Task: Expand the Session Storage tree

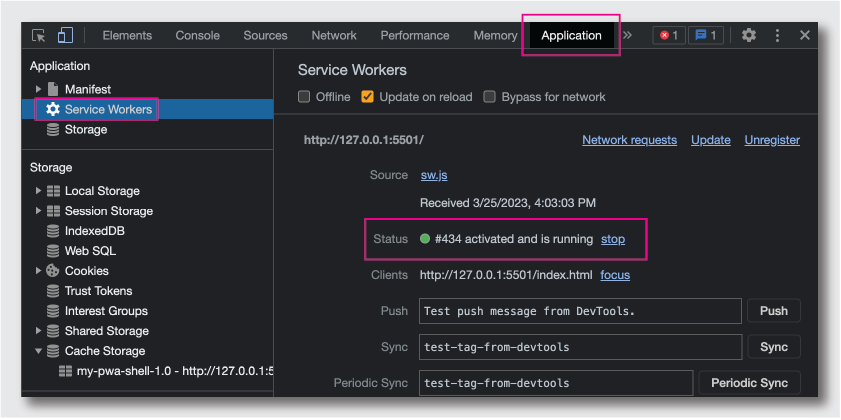Action: point(38,211)
